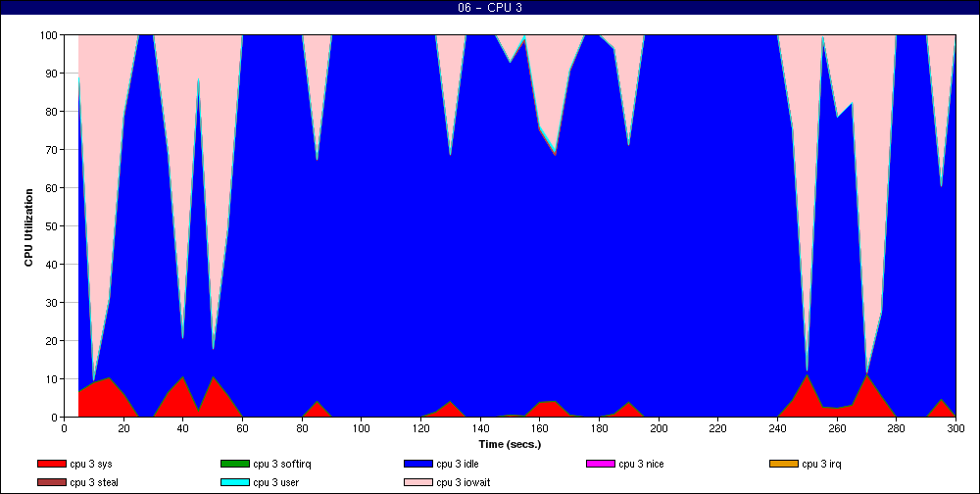Click the chart title '06 - CPU 3'

tap(489, 8)
